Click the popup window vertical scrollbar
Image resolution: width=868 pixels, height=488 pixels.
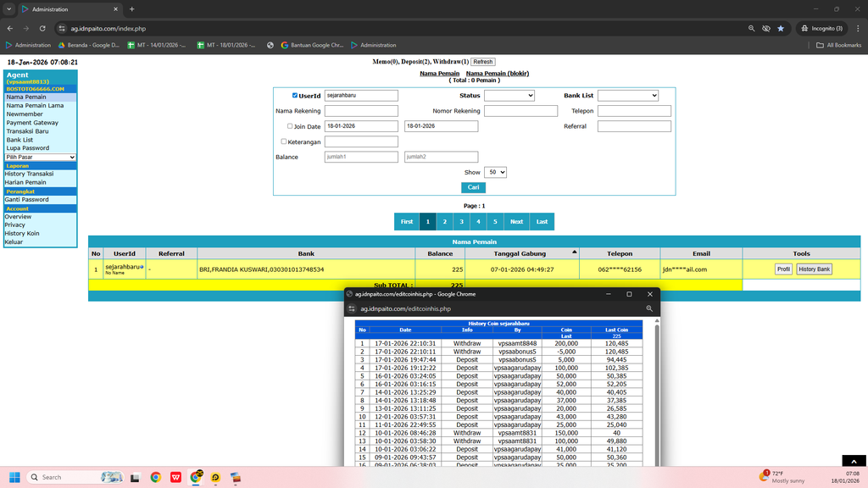coord(657,393)
